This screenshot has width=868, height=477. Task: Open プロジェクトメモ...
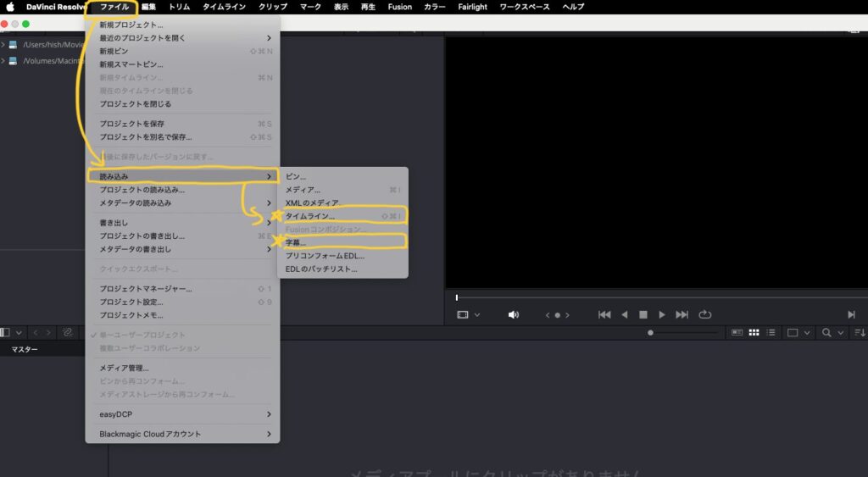183,315
